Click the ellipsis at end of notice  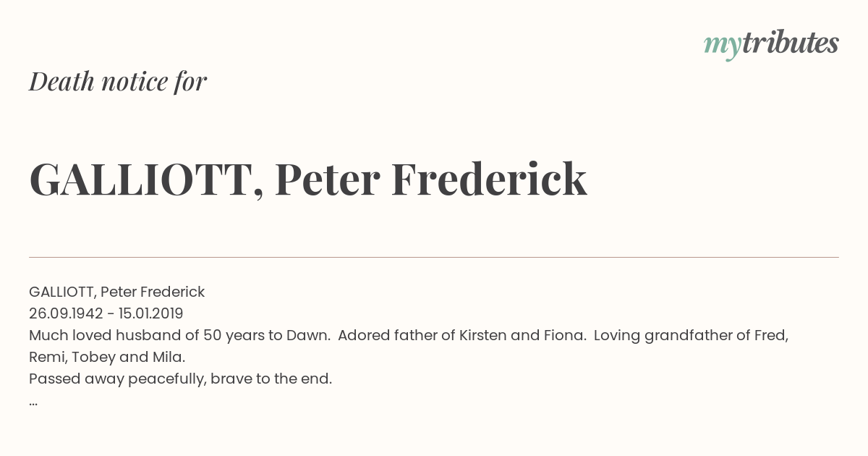coord(33,402)
